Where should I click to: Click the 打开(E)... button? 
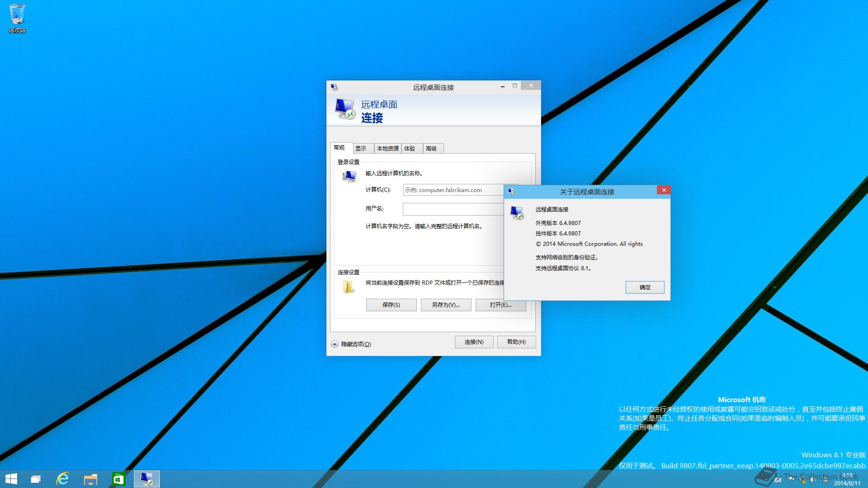click(500, 305)
